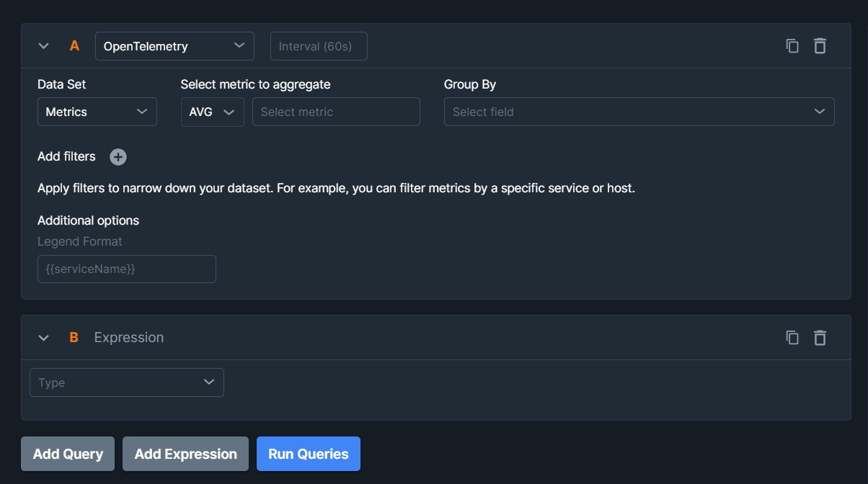Open the Type dropdown in expression B

(126, 382)
